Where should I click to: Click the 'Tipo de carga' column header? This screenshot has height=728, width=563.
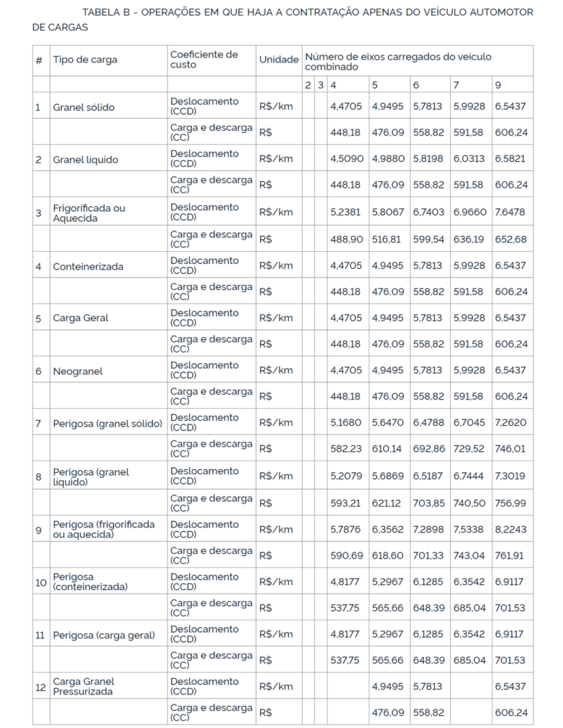click(85, 60)
